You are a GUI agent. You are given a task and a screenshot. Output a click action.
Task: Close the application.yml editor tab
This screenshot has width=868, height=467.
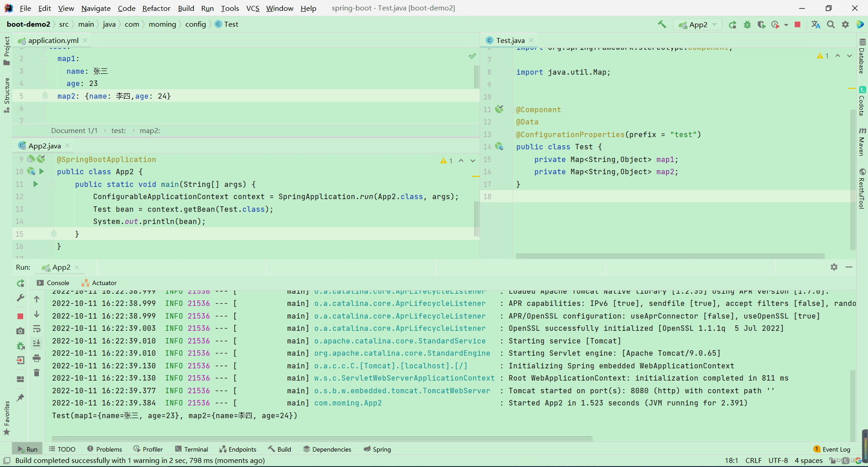(x=85, y=40)
